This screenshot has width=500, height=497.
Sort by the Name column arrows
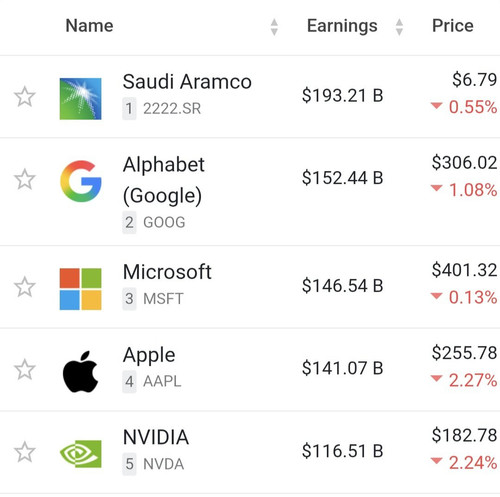click(x=274, y=27)
